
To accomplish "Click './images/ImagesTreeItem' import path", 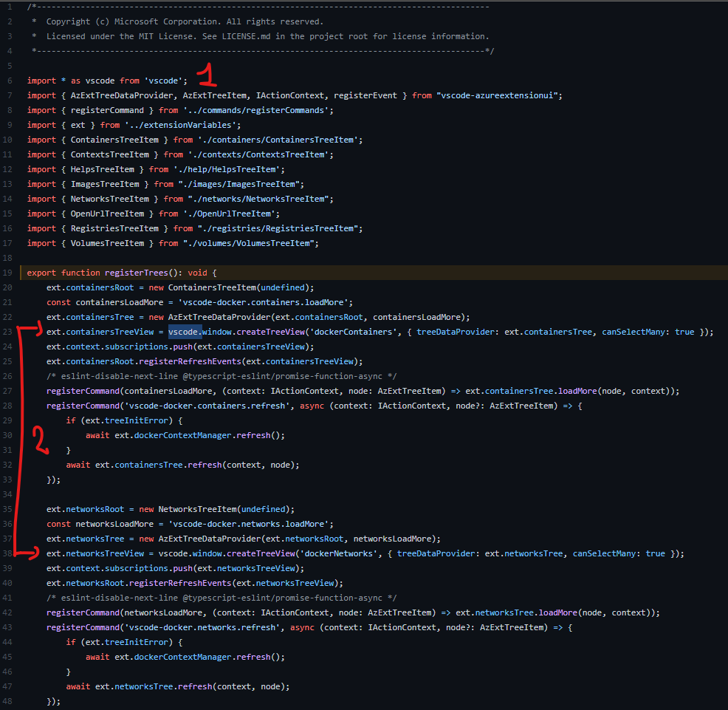I will (241, 185).
